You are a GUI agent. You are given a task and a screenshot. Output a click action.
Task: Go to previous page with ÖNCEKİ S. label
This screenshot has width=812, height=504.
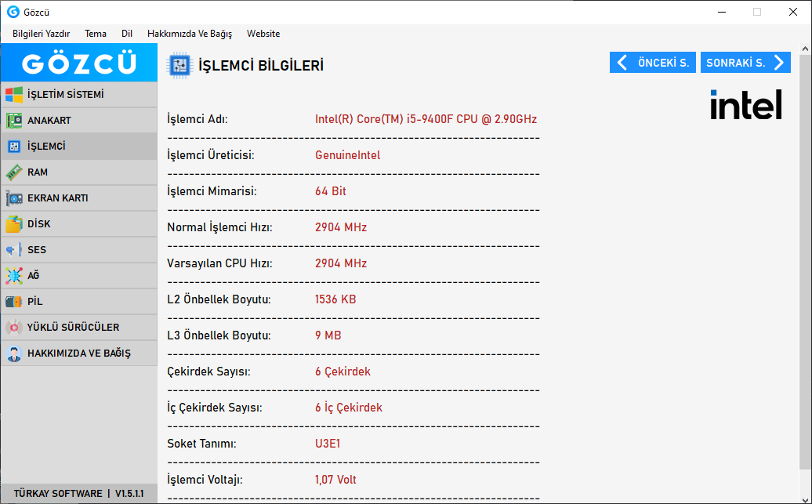coord(663,63)
